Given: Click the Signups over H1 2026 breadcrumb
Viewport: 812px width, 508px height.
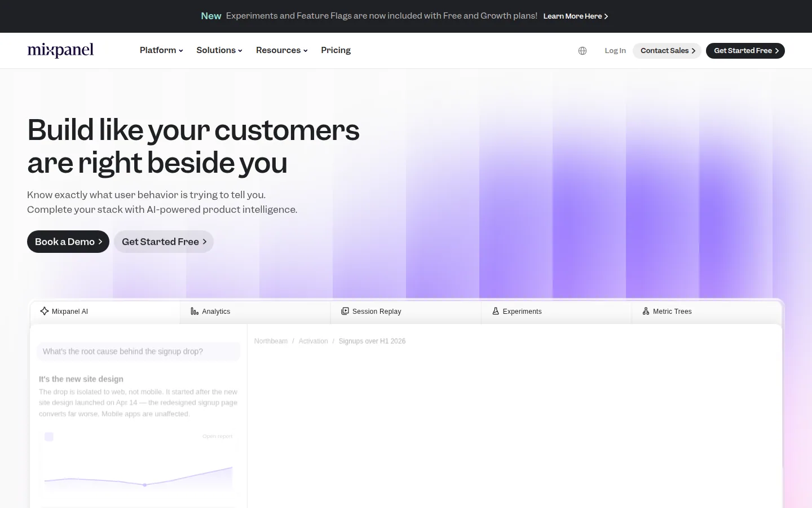Looking at the screenshot, I should click(x=372, y=341).
